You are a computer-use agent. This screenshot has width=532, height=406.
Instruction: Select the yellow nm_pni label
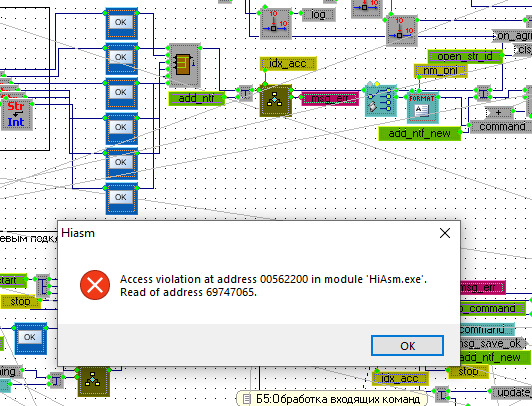coord(440,71)
